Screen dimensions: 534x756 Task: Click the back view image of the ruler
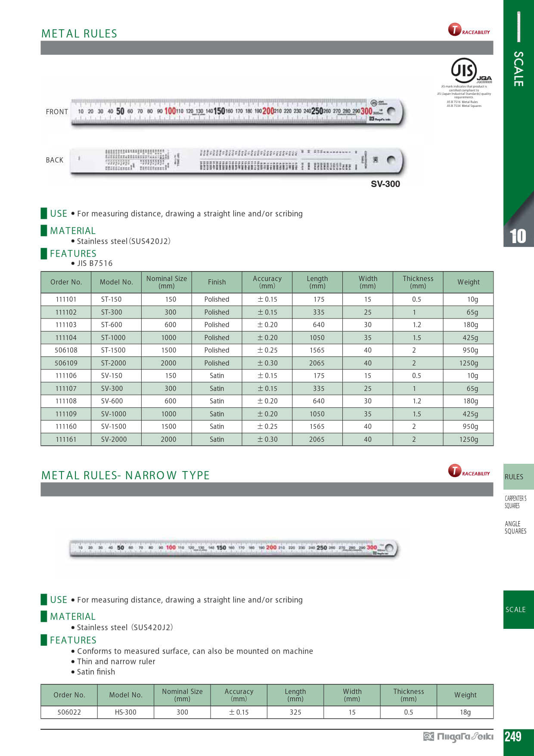pos(236,161)
